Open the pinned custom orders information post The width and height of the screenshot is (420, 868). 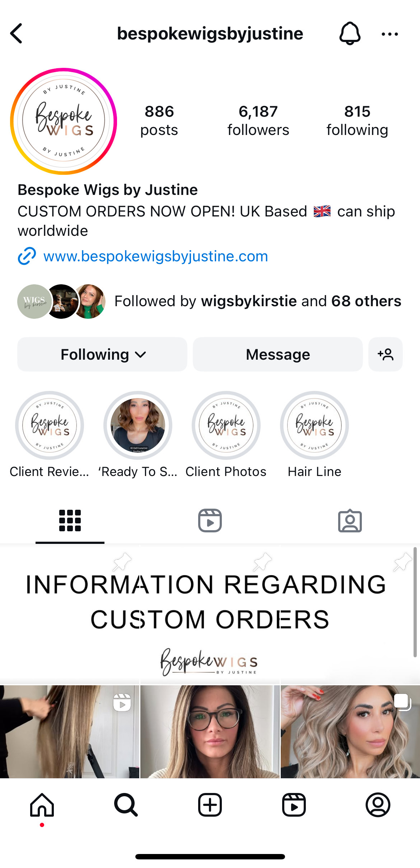click(x=209, y=614)
